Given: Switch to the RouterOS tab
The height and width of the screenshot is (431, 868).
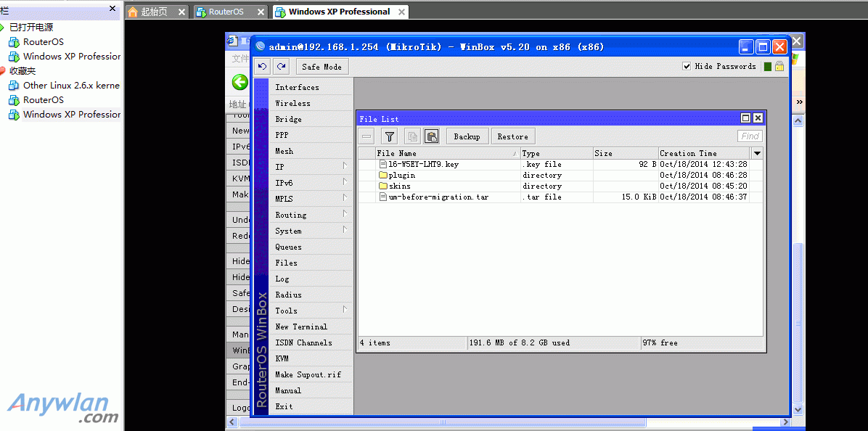Looking at the screenshot, I should [x=226, y=12].
